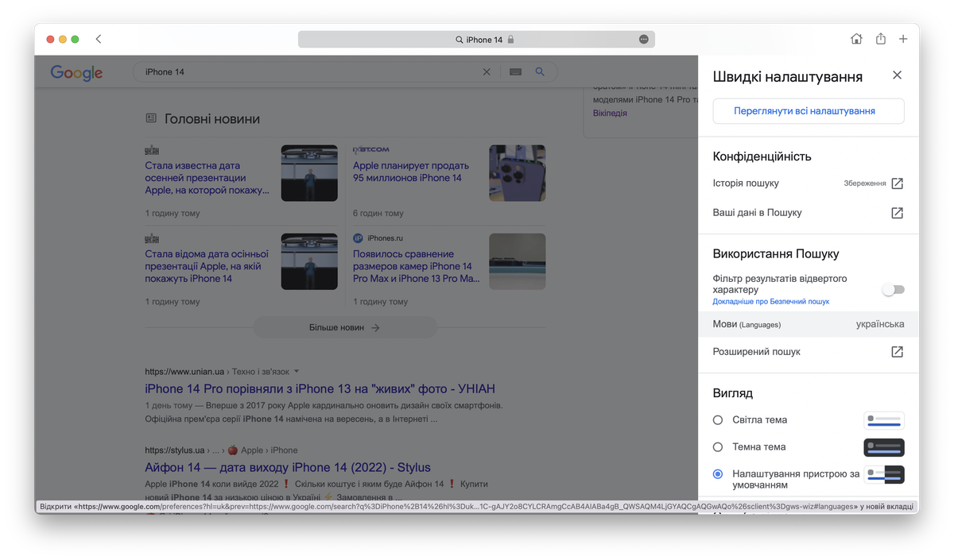Click the Safari back arrow
The width and height of the screenshot is (954, 560).
pyautogui.click(x=99, y=39)
